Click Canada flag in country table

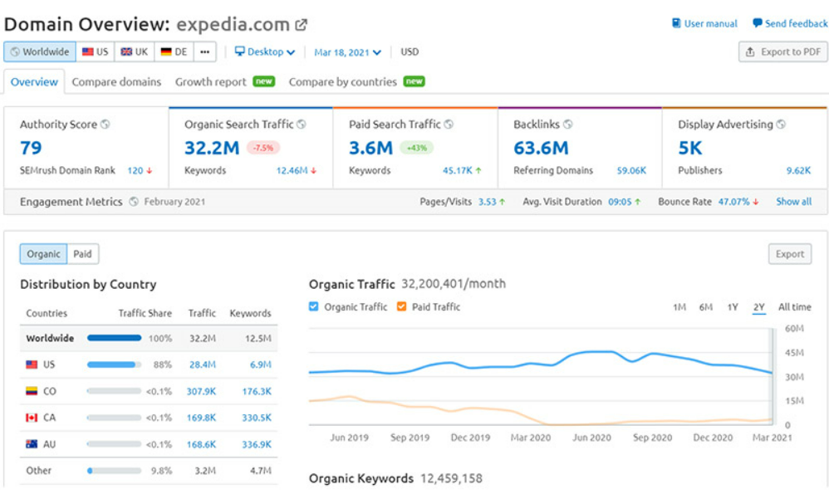pos(32,418)
